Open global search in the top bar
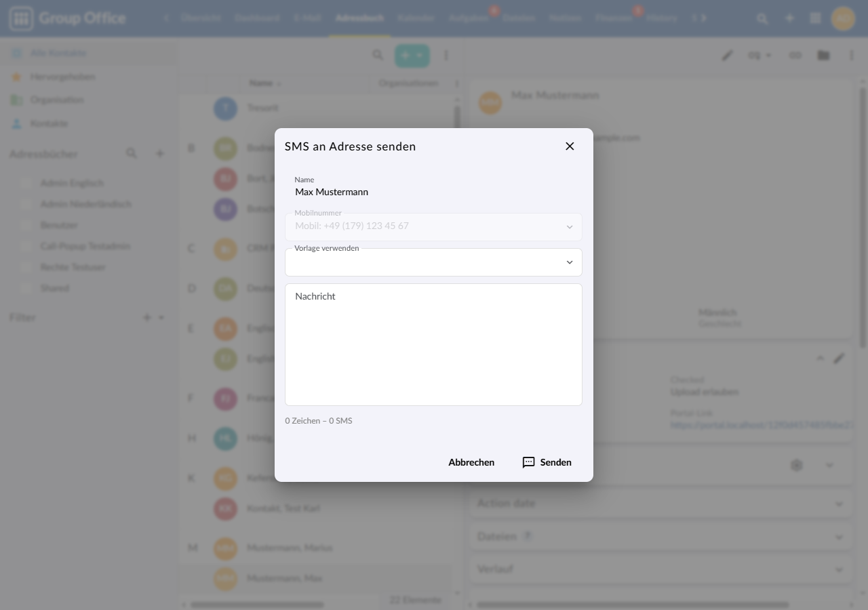 coord(762,18)
